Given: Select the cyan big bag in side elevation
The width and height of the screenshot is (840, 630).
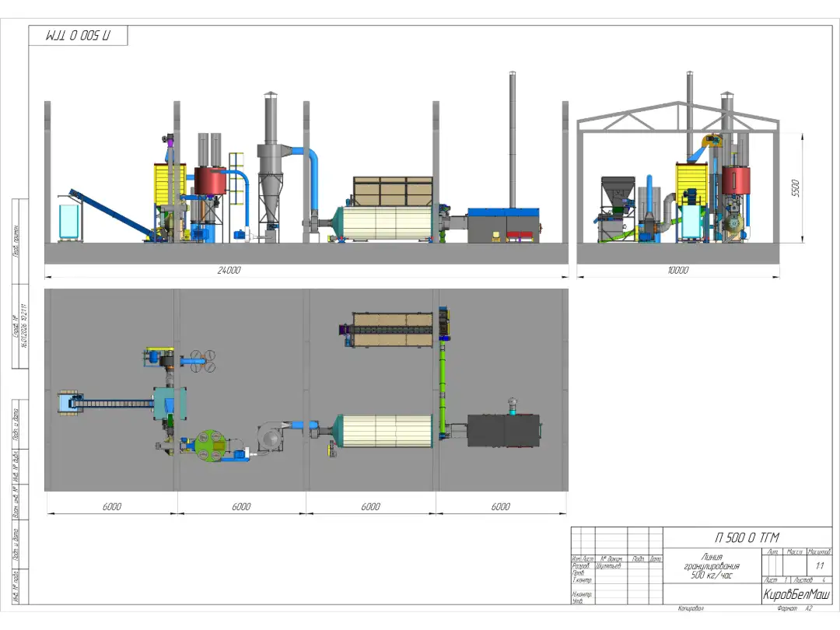Looking at the screenshot, I should pos(71,223).
